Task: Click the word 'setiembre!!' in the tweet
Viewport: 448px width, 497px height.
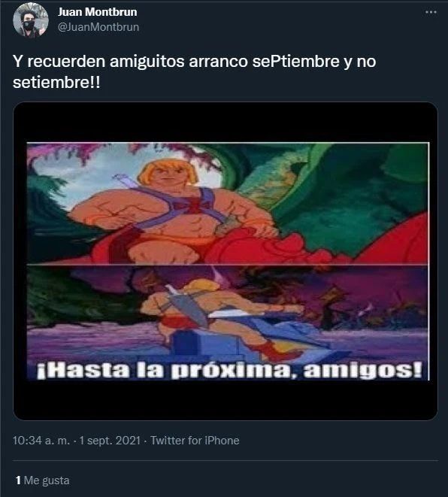Action: 56,83
